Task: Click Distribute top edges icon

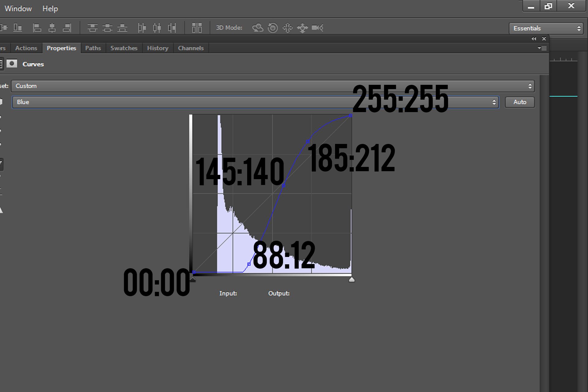Action: (x=92, y=28)
